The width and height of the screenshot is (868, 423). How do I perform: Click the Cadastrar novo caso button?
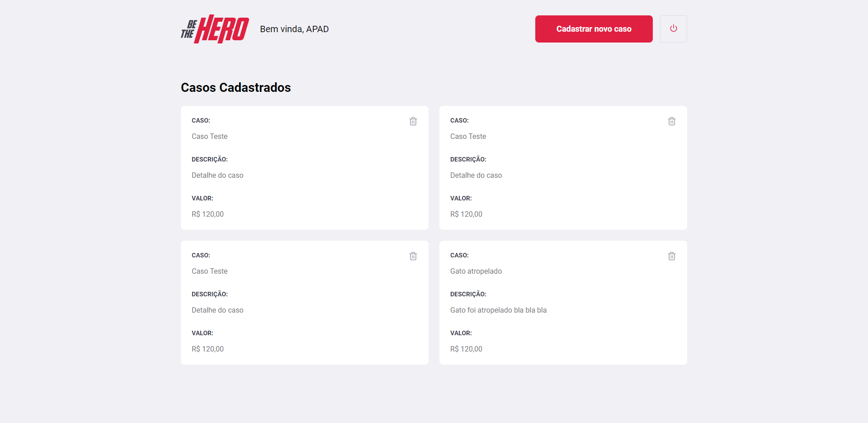click(594, 29)
